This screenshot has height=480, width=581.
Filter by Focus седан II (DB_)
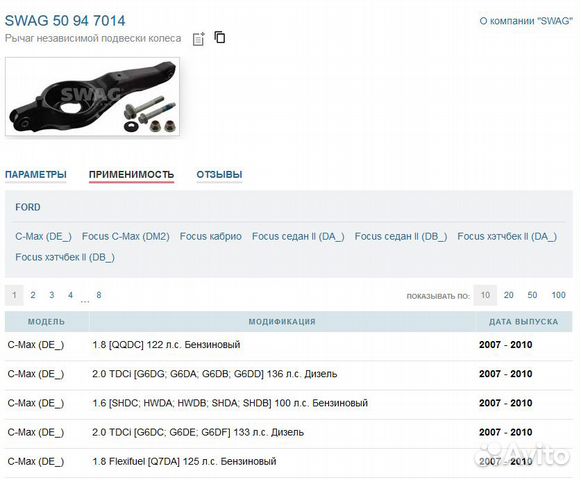point(401,236)
